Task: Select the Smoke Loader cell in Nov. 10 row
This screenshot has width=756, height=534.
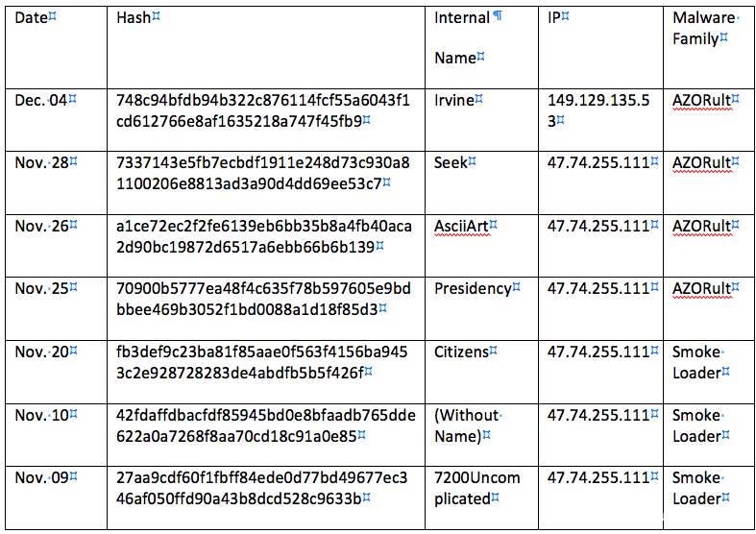Action: (698, 425)
